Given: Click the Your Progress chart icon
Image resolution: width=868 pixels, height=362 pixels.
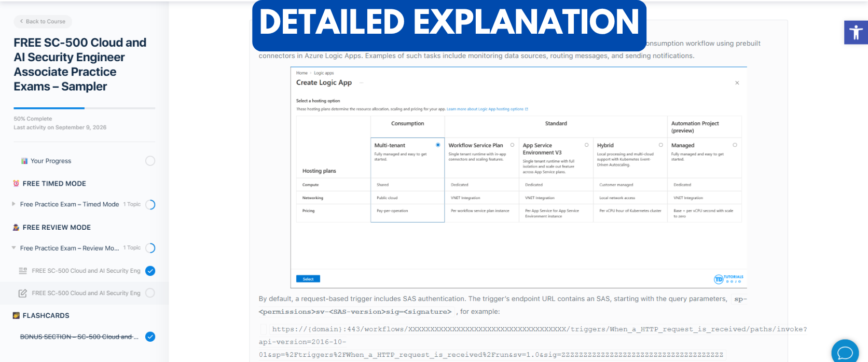Looking at the screenshot, I should 24,161.
